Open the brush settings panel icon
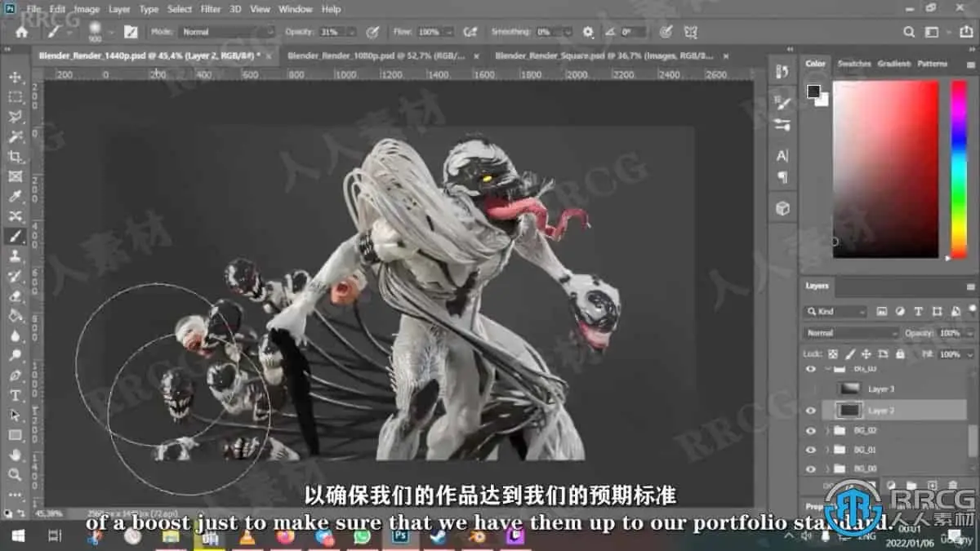The height and width of the screenshot is (551, 980). [131, 32]
